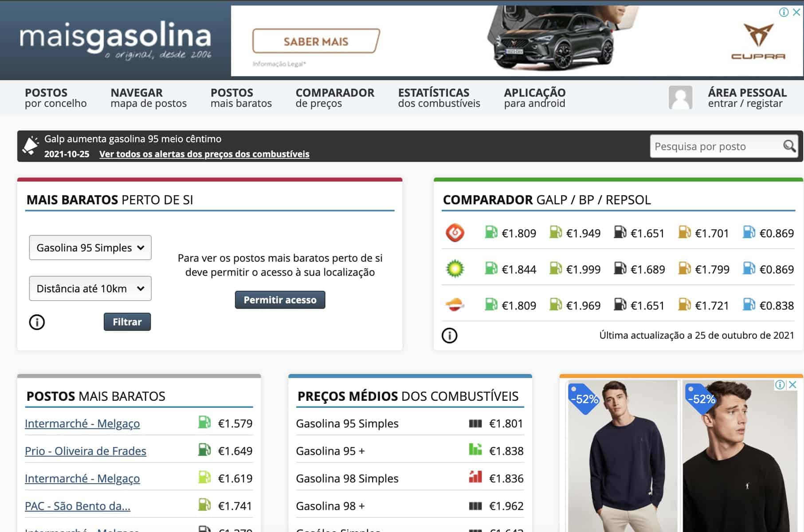
Task: Click the Filtrar button
Action: (x=127, y=322)
